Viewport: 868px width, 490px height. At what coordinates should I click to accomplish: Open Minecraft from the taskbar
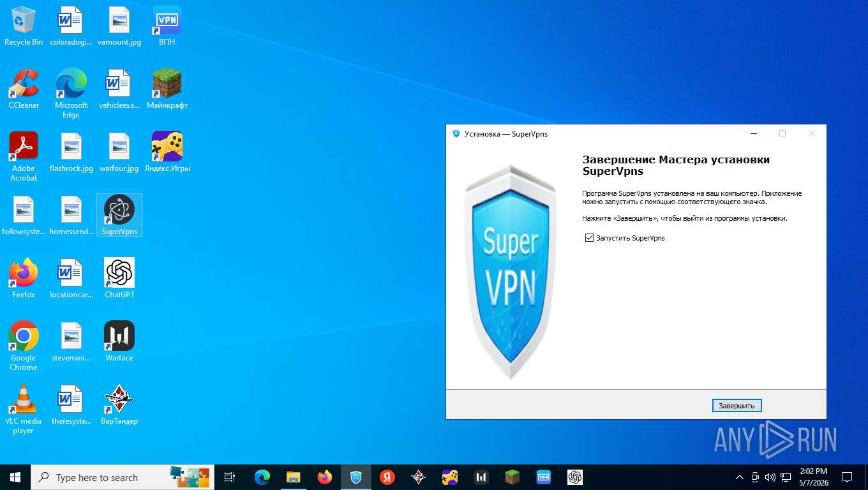click(513, 477)
